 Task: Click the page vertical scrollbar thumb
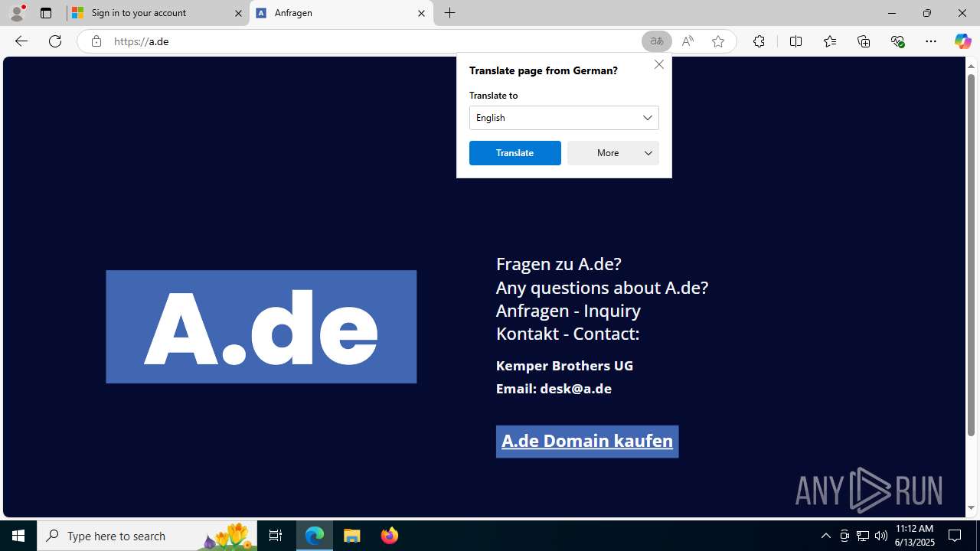[971, 256]
